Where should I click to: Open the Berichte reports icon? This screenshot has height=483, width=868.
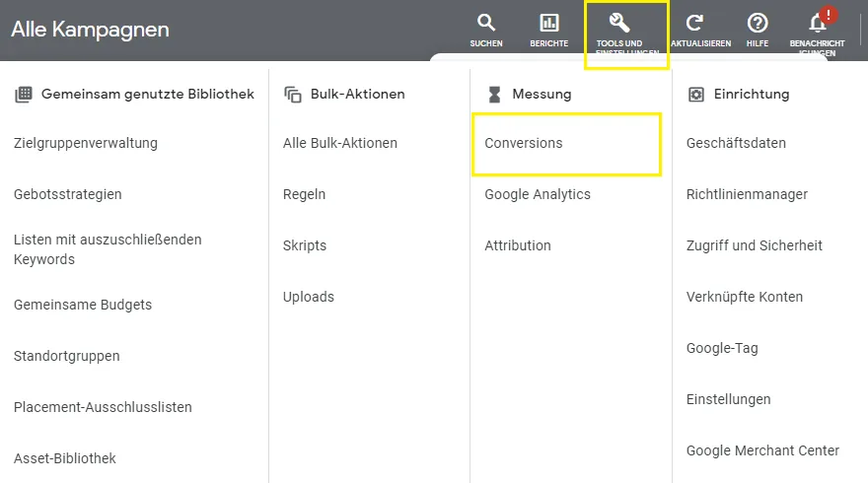[549, 23]
